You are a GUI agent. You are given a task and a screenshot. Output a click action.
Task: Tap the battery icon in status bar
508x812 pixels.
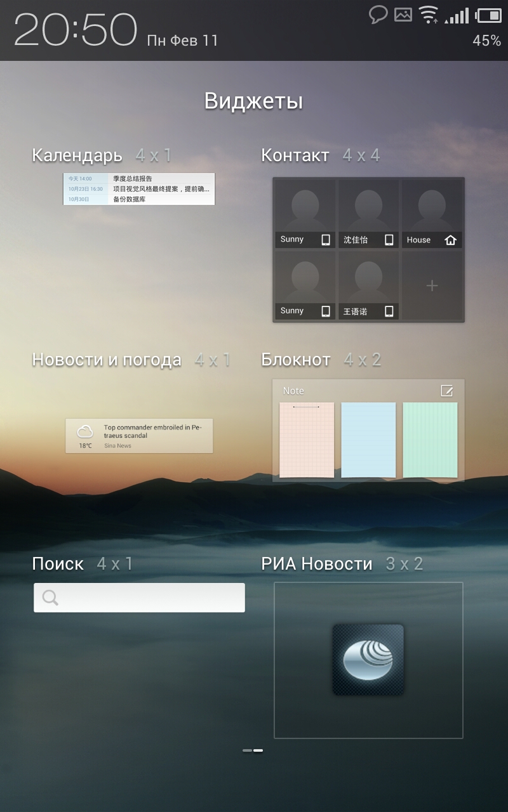[x=488, y=15]
